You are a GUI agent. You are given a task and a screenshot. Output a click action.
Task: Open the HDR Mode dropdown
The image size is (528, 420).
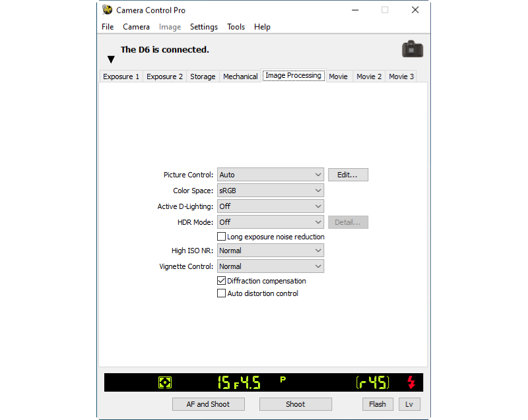271,222
